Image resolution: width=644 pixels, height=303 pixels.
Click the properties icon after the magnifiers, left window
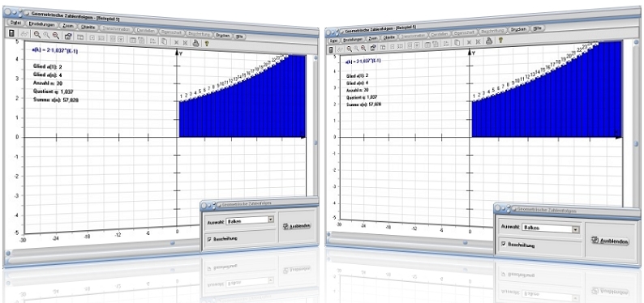(68, 36)
